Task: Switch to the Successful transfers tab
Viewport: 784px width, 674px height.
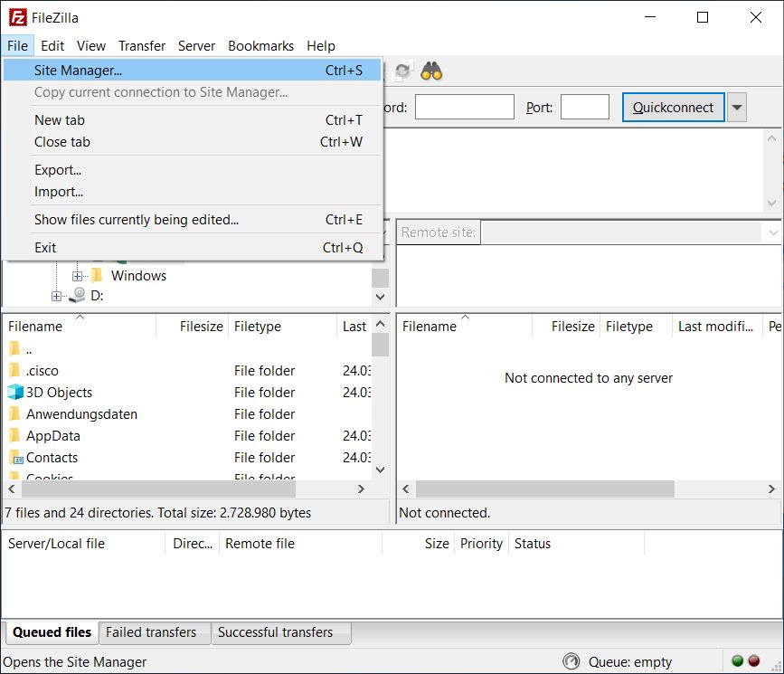Action: pyautogui.click(x=281, y=632)
